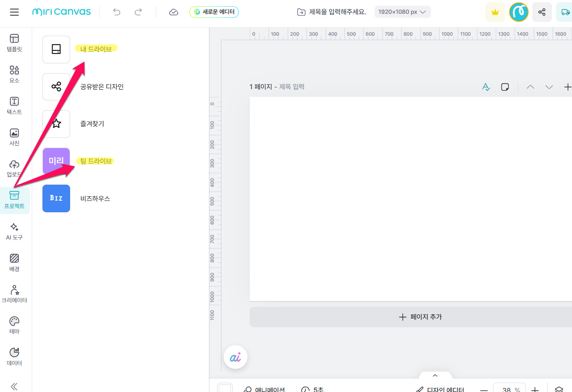Click the share icon in header

(x=542, y=12)
